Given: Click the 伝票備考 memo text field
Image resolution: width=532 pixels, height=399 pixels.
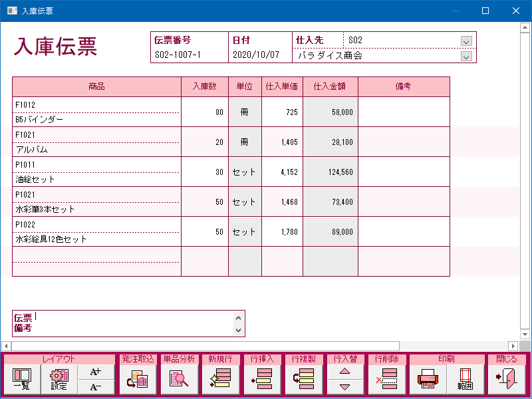Looking at the screenshot, I should pos(133,323).
